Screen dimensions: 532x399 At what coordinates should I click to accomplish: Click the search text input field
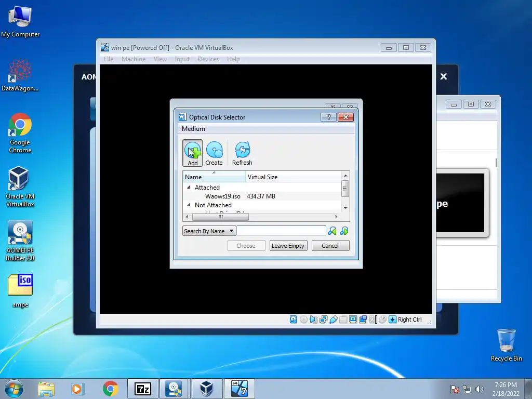tap(281, 231)
